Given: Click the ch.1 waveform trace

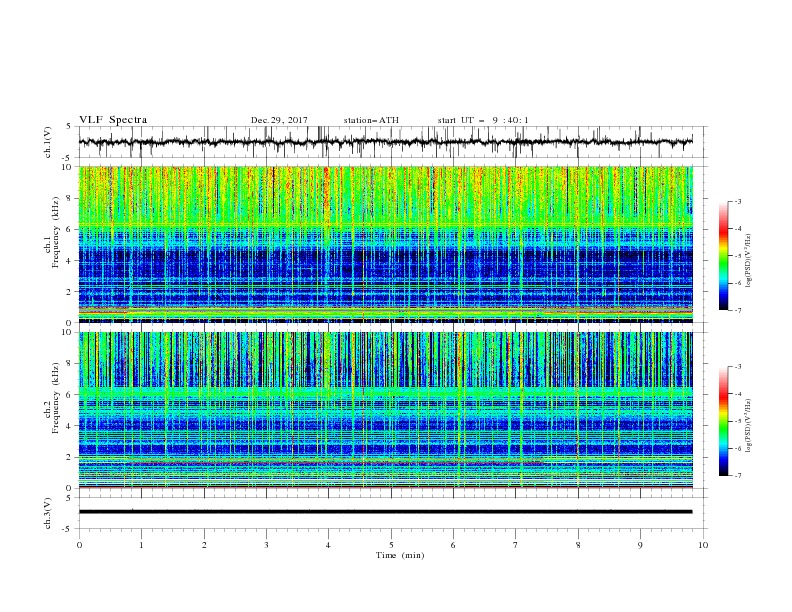Looking at the screenshot, I should [x=385, y=142].
